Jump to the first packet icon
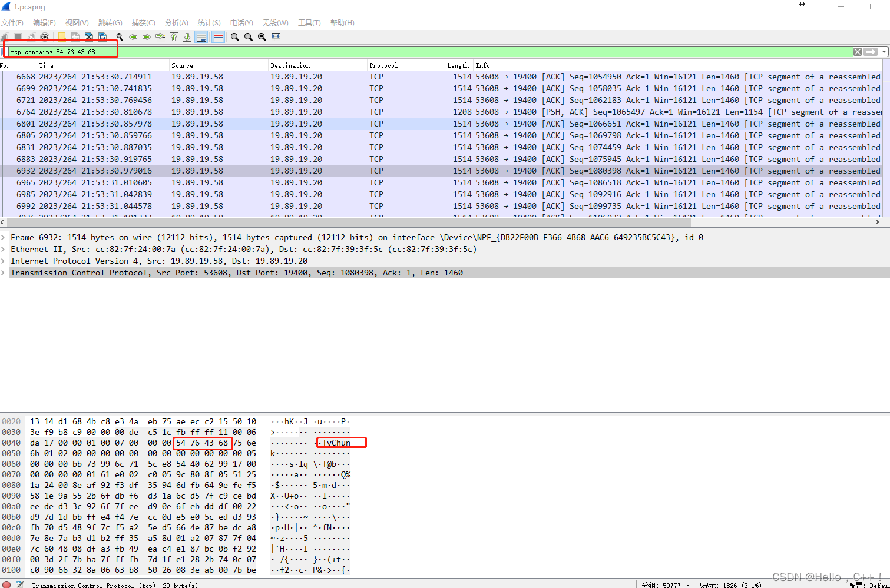 pyautogui.click(x=174, y=37)
